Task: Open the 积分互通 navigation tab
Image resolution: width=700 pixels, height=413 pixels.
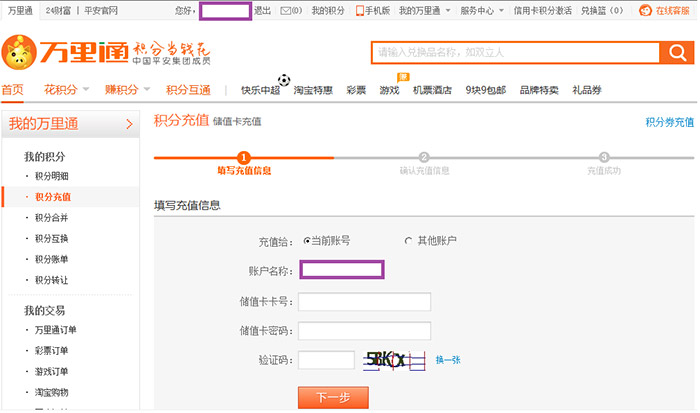Action: 188,90
